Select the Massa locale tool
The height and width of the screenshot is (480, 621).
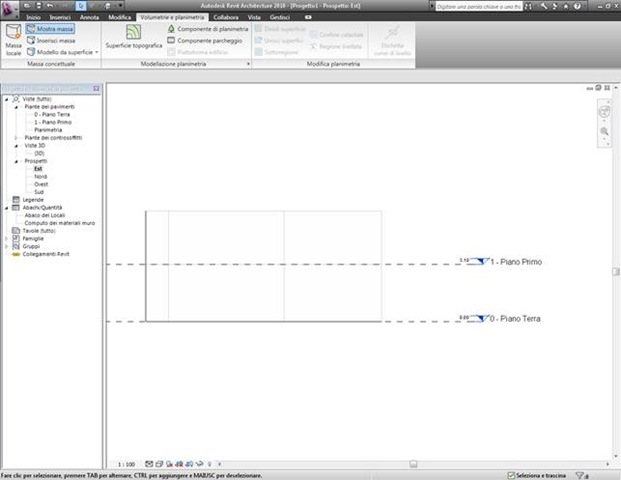13,40
